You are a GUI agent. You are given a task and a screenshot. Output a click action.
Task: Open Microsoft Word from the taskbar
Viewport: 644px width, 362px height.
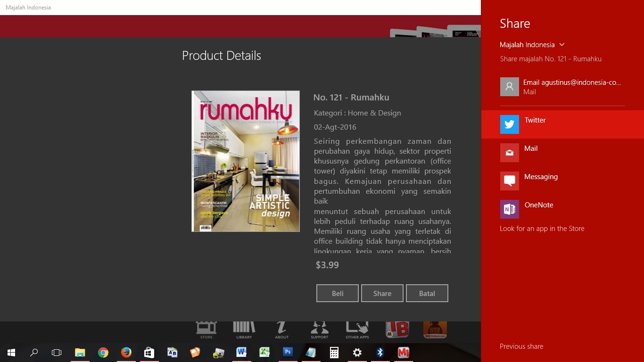pos(241,353)
